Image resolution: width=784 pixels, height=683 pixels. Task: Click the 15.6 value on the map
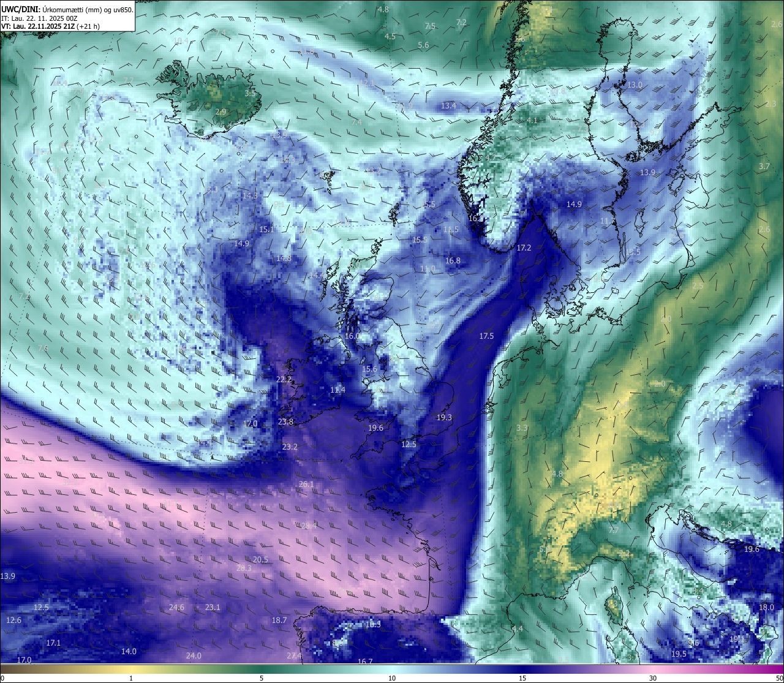click(x=369, y=369)
